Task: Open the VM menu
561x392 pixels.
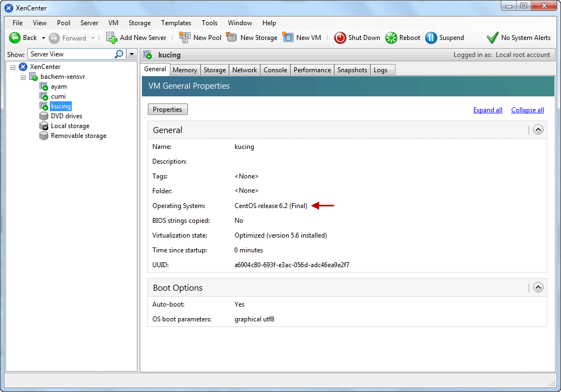Action: point(113,23)
